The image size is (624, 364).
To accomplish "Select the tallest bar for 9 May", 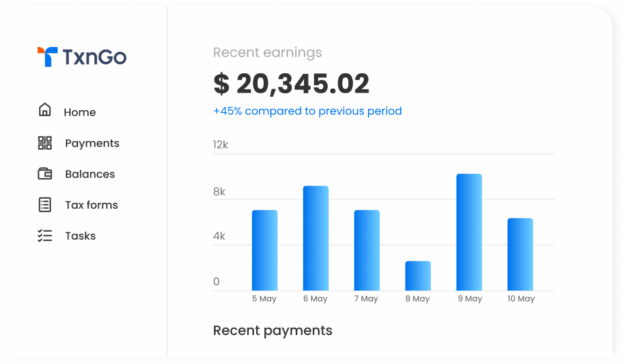I will click(x=469, y=232).
